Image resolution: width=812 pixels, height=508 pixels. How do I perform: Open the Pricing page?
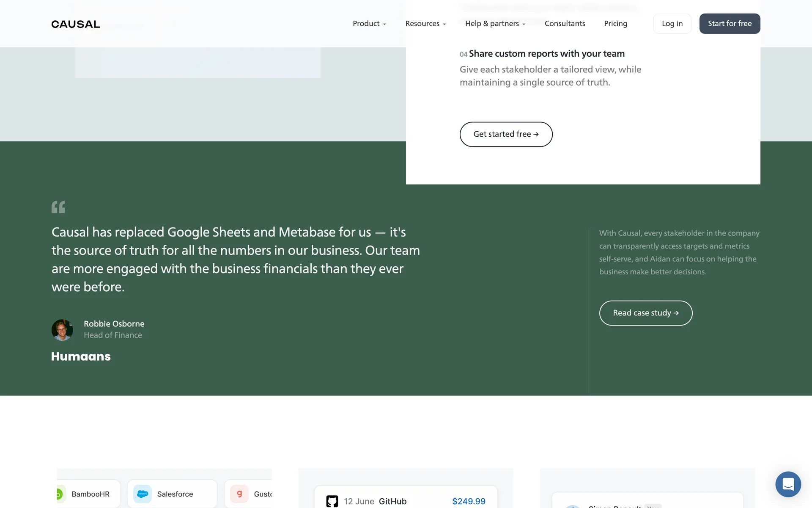pyautogui.click(x=615, y=24)
